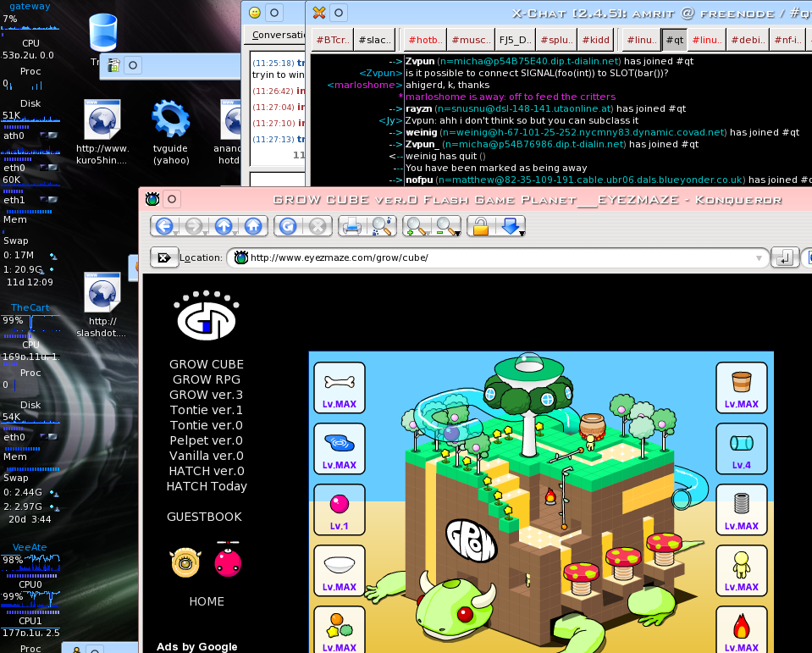Image resolution: width=812 pixels, height=653 pixels.
Task: Open the GROW CUBE link
Action: [207, 364]
